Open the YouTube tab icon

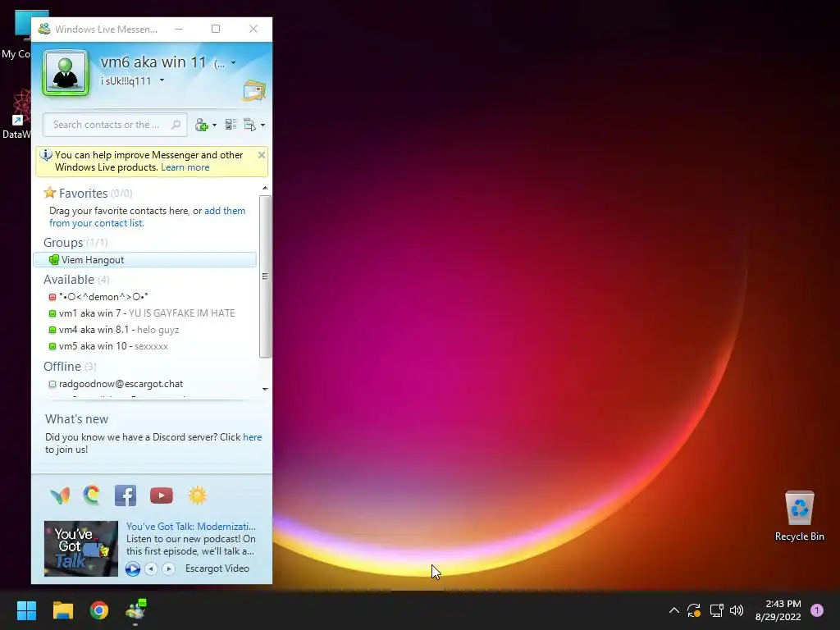162,495
